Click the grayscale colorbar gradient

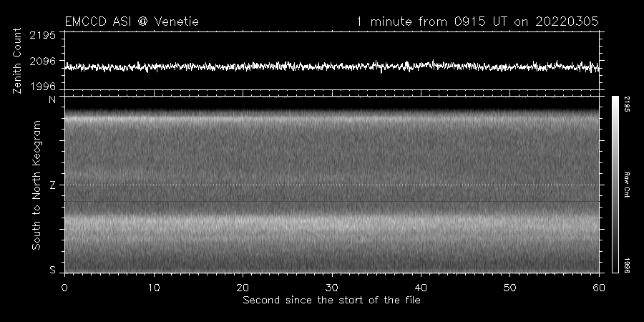[x=615, y=185]
